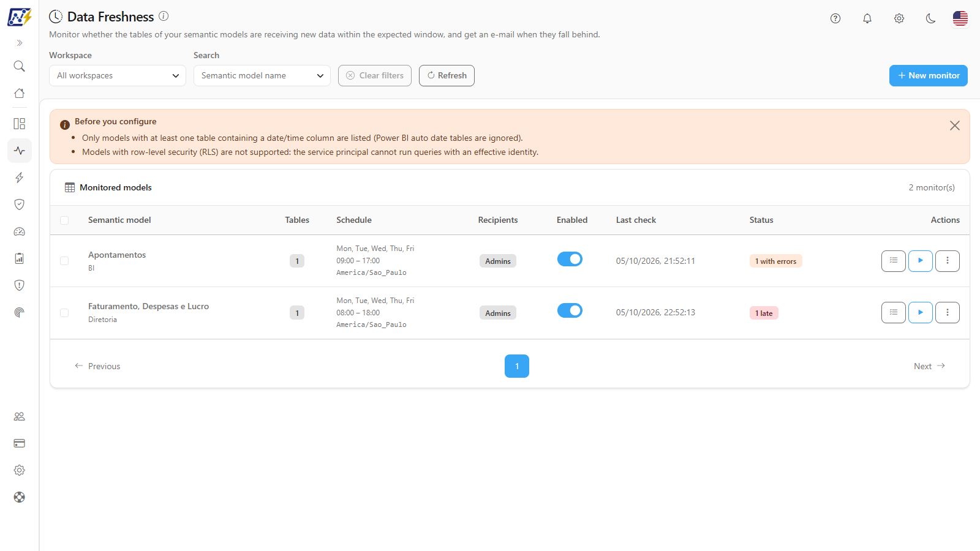The height and width of the screenshot is (551, 980).
Task: Change language using the US flag icon
Action: click(960, 18)
